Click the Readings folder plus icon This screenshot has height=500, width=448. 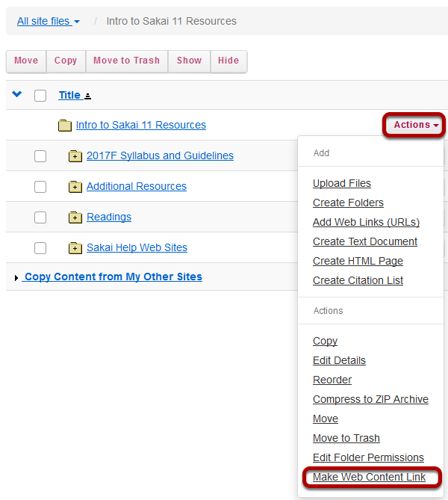75,217
